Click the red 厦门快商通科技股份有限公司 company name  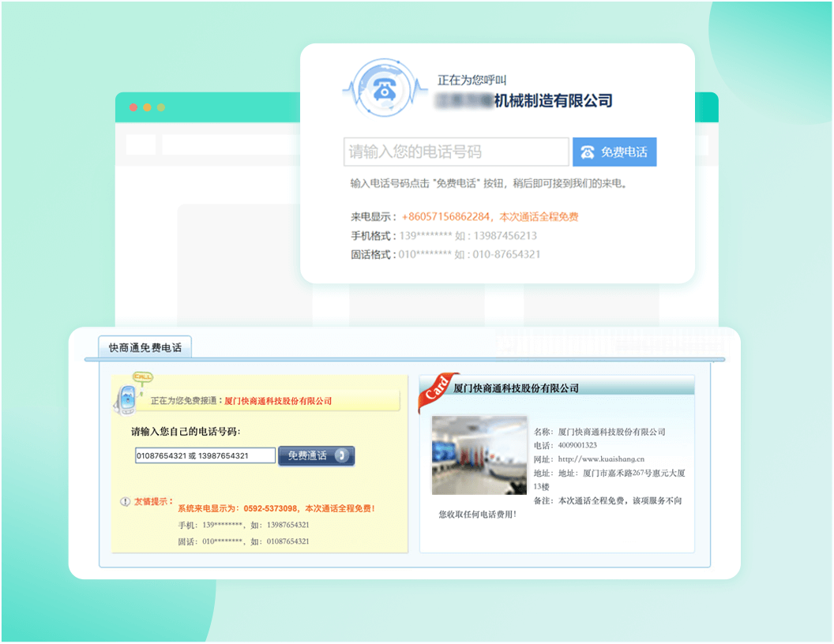(278, 401)
